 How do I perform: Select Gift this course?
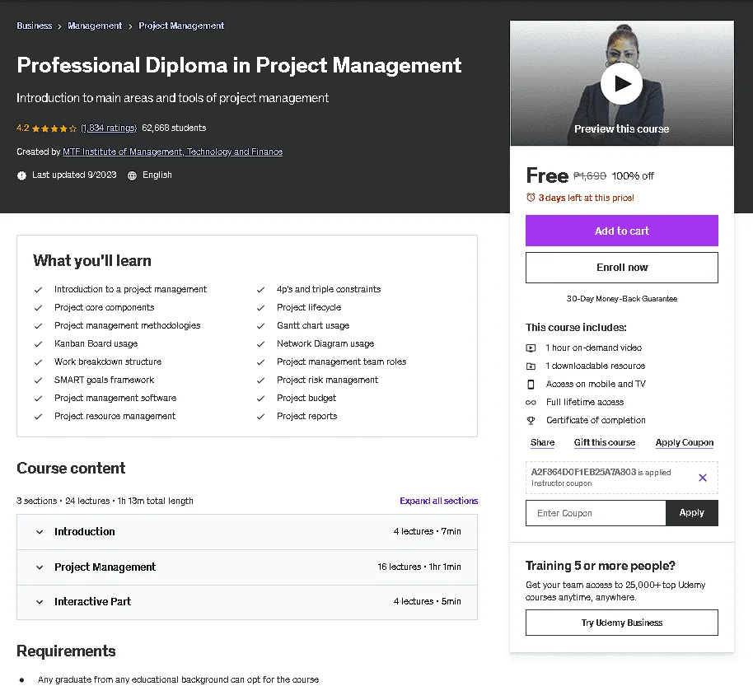604,443
